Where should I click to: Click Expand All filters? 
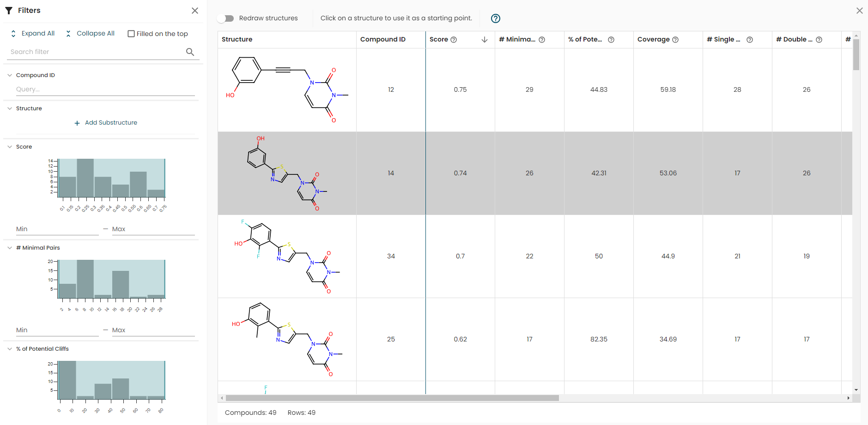32,33
